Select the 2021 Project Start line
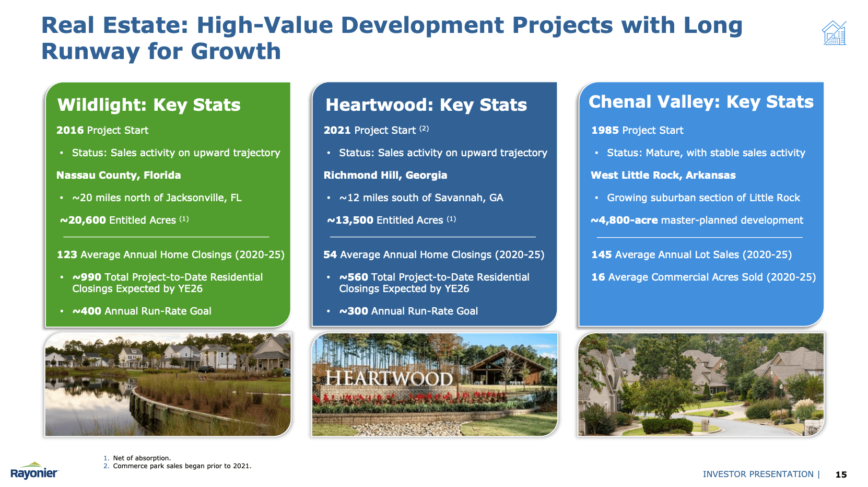The height and width of the screenshot is (487, 868). 376,130
